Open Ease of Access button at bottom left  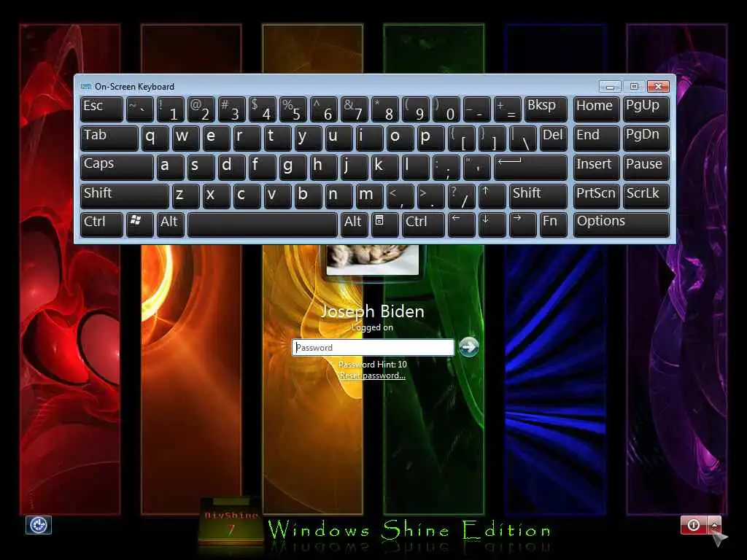pyautogui.click(x=38, y=525)
